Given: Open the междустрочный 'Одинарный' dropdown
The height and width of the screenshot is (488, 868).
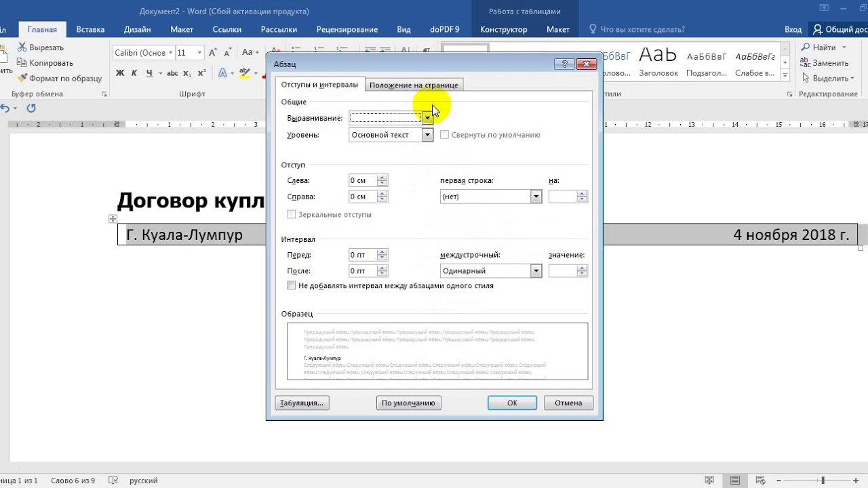Looking at the screenshot, I should [536, 271].
